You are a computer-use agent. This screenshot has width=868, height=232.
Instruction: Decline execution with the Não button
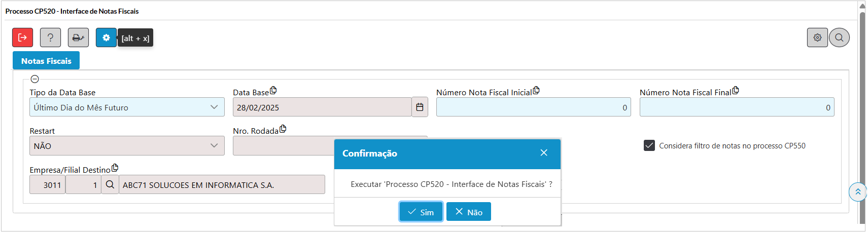tap(468, 212)
